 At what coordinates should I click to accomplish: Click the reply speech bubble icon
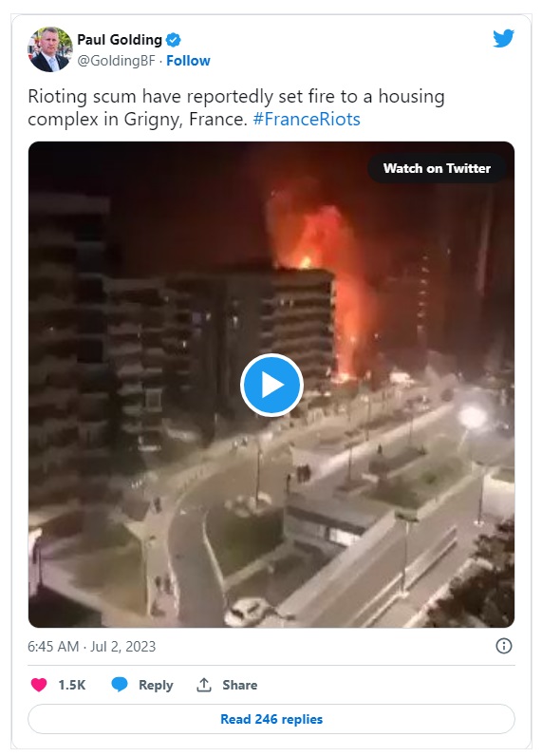(120, 685)
